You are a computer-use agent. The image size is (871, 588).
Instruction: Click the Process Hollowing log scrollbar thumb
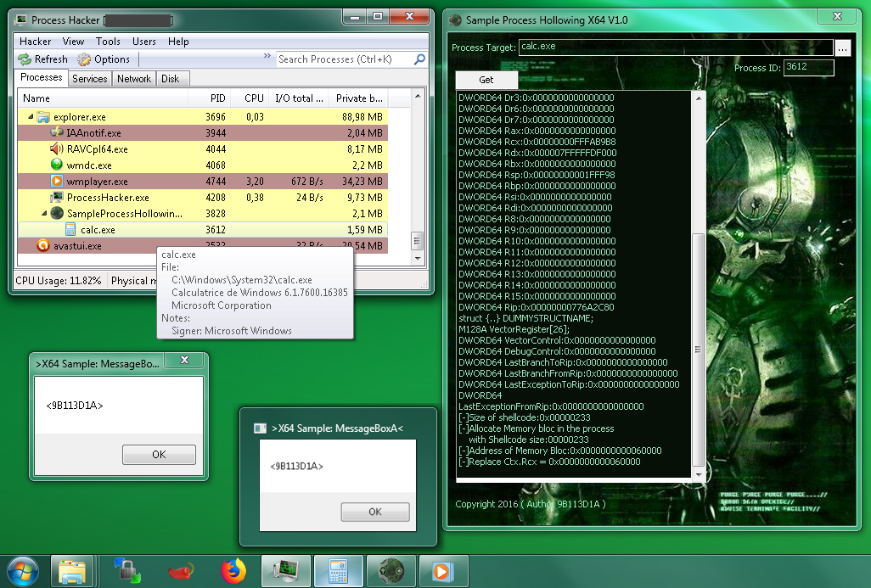(x=699, y=350)
